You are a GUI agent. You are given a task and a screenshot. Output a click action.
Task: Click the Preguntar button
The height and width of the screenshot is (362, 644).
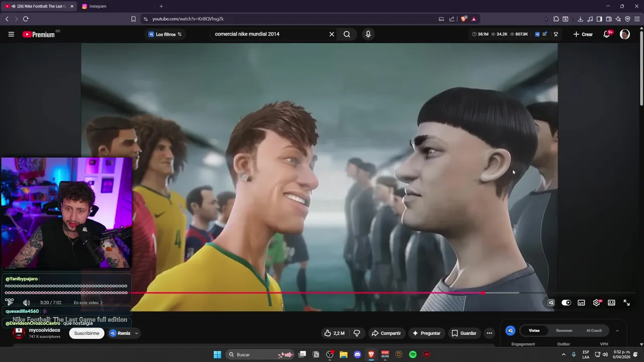[427, 333]
